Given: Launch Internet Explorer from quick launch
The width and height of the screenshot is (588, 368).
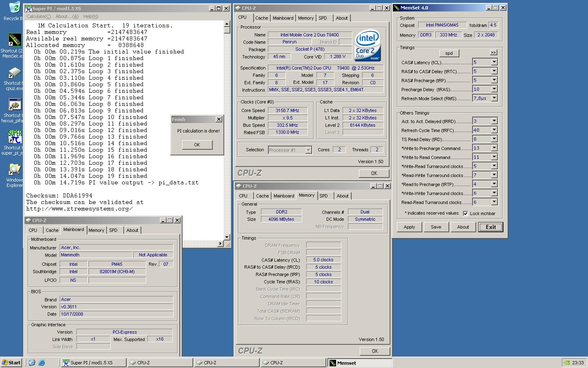Looking at the screenshot, I should point(42,363).
